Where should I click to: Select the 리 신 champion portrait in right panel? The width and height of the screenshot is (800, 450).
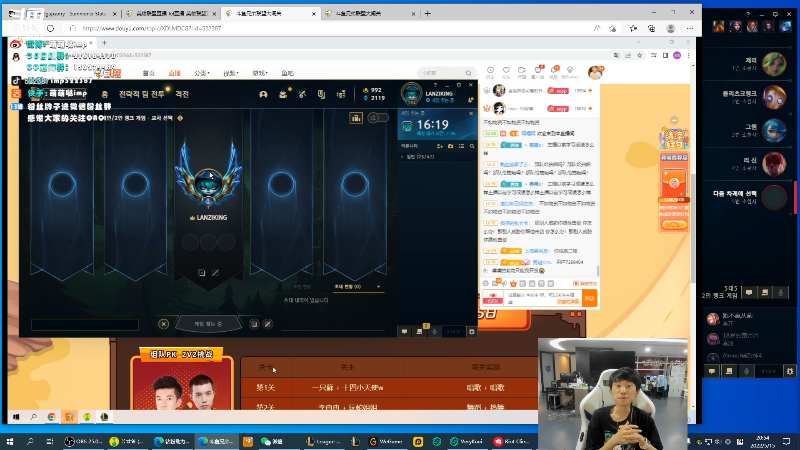pyautogui.click(x=774, y=164)
